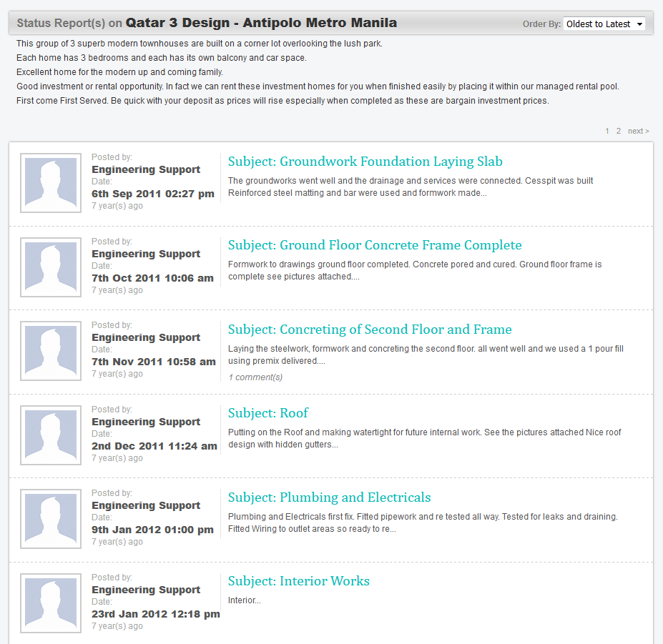Click avatar beside Plumbing and Electricals post
663x644 pixels.
51,520
